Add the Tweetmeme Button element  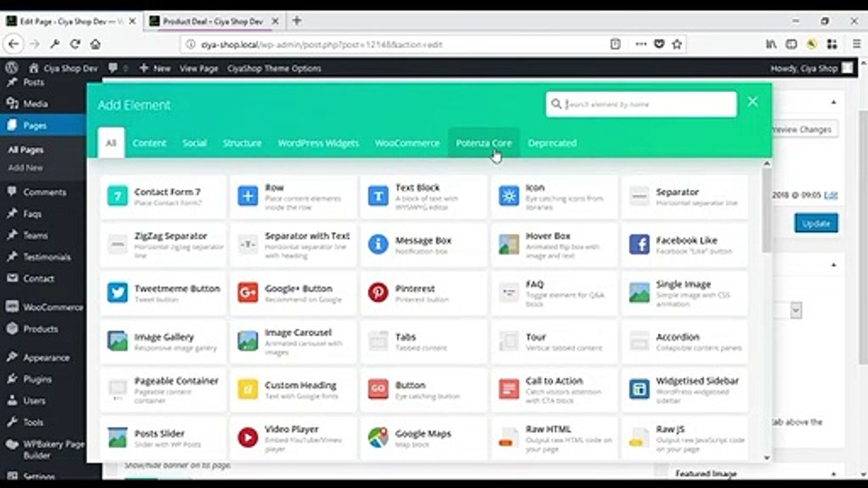point(163,293)
